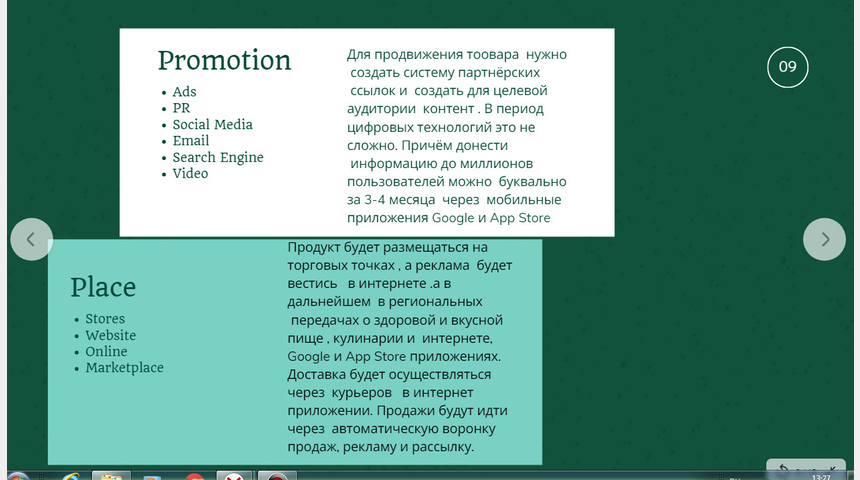Click the line 'приложения Google и App Store'
The height and width of the screenshot is (480, 860).
[449, 218]
